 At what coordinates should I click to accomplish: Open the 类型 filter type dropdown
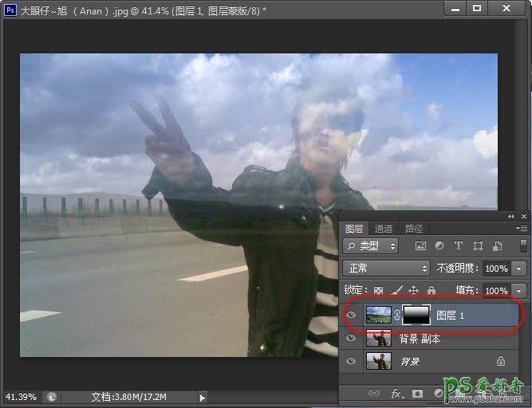[372, 246]
